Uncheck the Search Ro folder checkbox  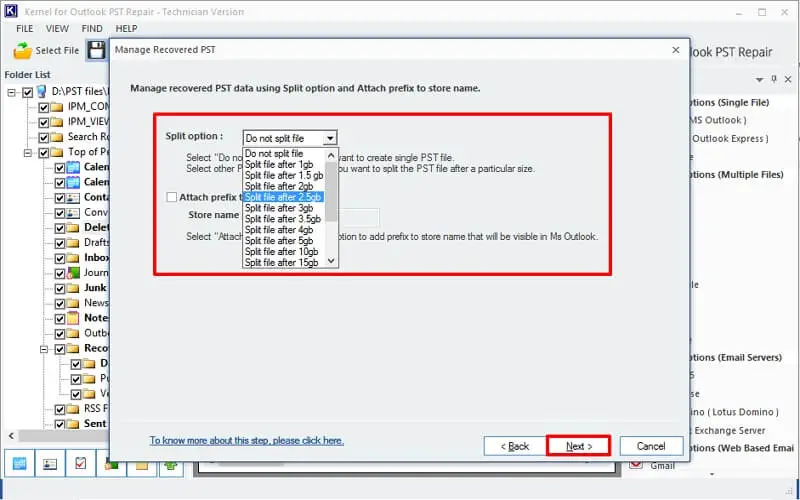click(44, 138)
